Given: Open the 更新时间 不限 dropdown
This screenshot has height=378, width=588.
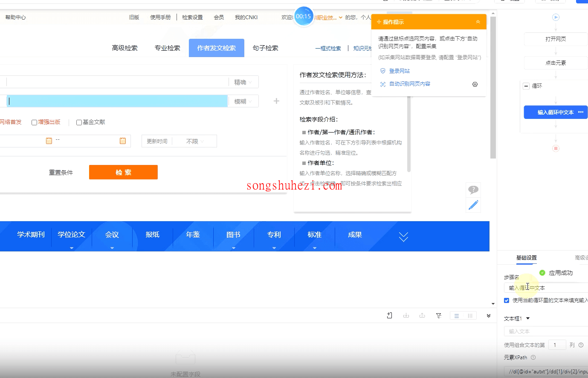Looking at the screenshot, I should tap(194, 141).
